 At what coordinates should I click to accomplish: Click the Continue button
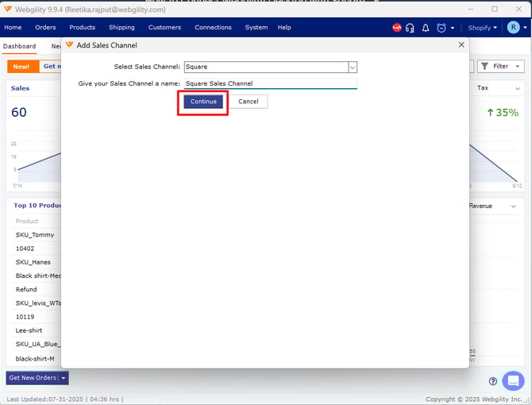203,102
